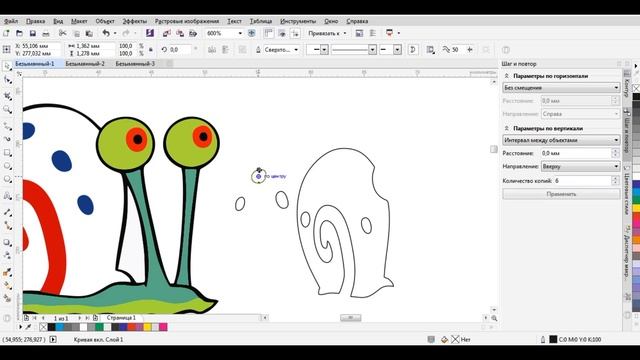
Task: Click the Save icon
Action: click(x=33, y=33)
